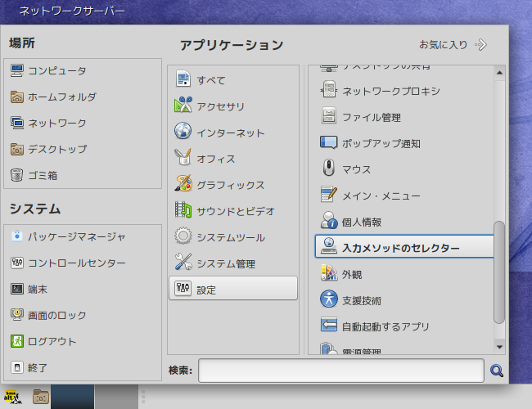Viewport: 532px width, 409px height.
Task: Select システム管理 category
Action: pyautogui.click(x=233, y=263)
